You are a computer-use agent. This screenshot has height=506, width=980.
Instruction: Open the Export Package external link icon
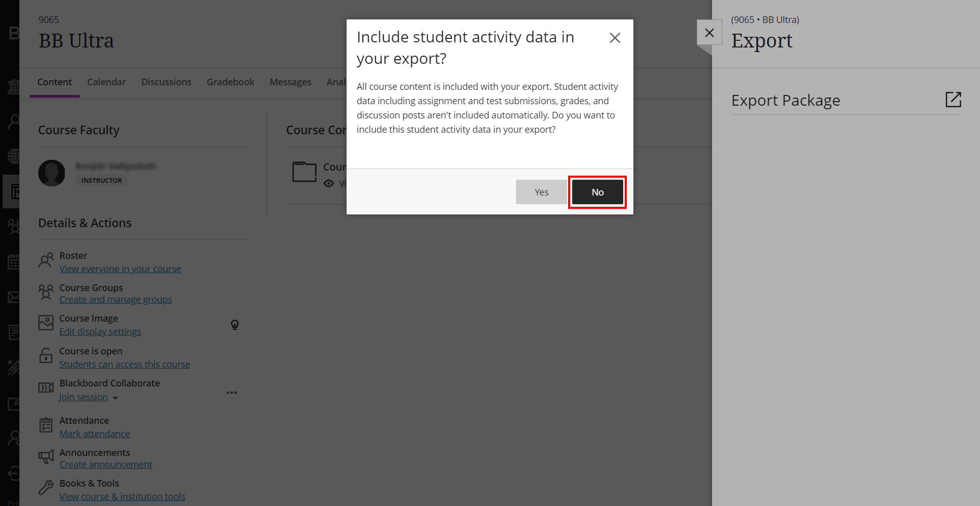coord(954,100)
